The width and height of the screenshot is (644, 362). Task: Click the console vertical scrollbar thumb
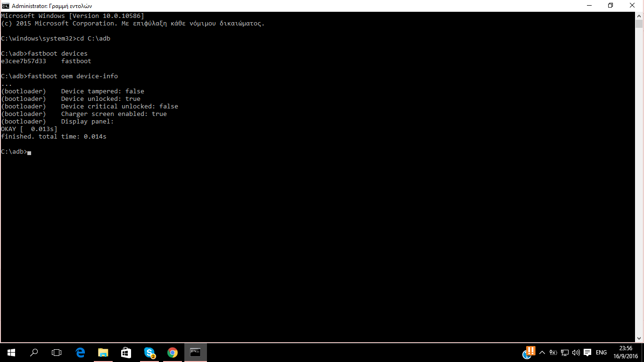click(x=639, y=24)
